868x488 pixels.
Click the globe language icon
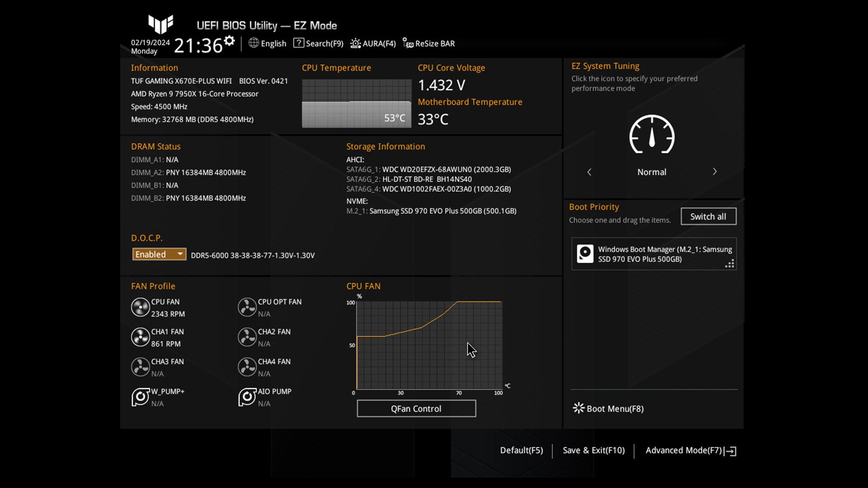point(254,43)
